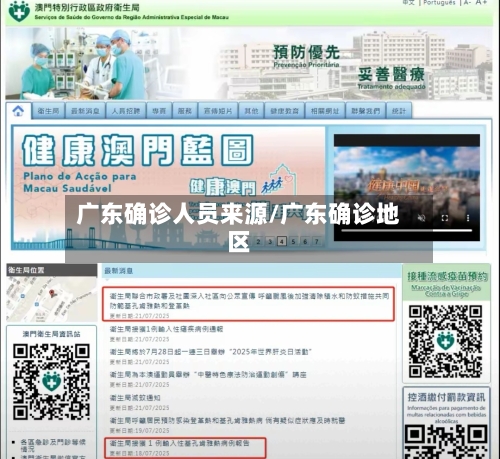Open news 衛生局接獲1例輸入性瘧疾病例通報
The image size is (500, 459).
(x=166, y=329)
